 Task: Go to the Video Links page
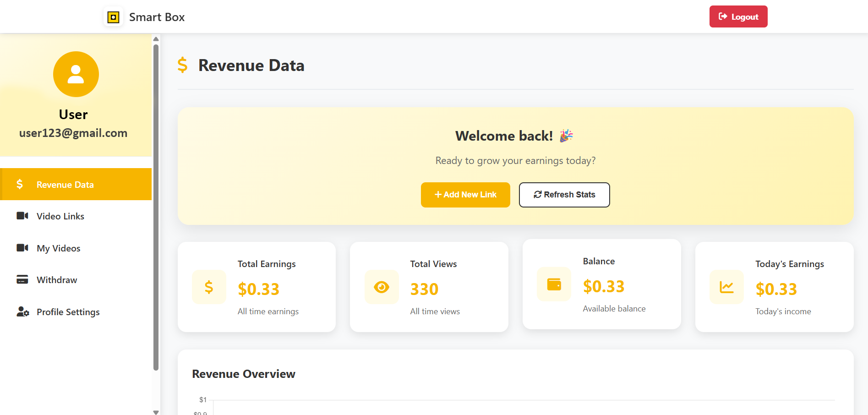(x=60, y=216)
